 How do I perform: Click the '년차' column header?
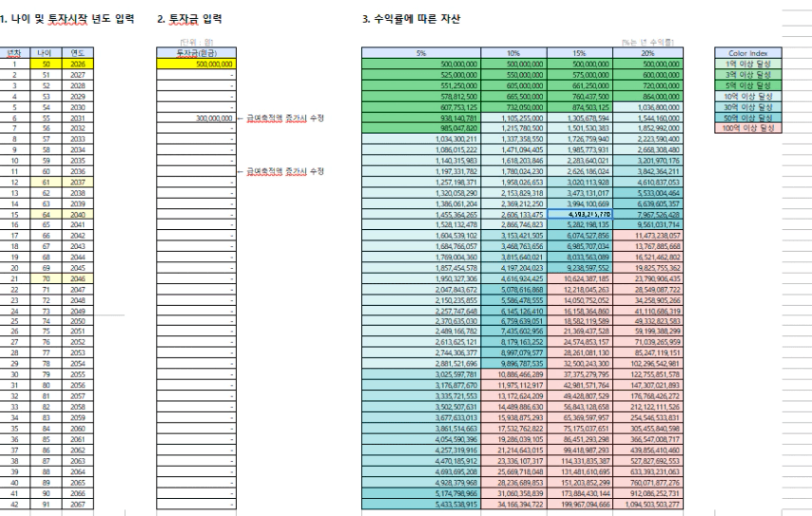coord(14,53)
